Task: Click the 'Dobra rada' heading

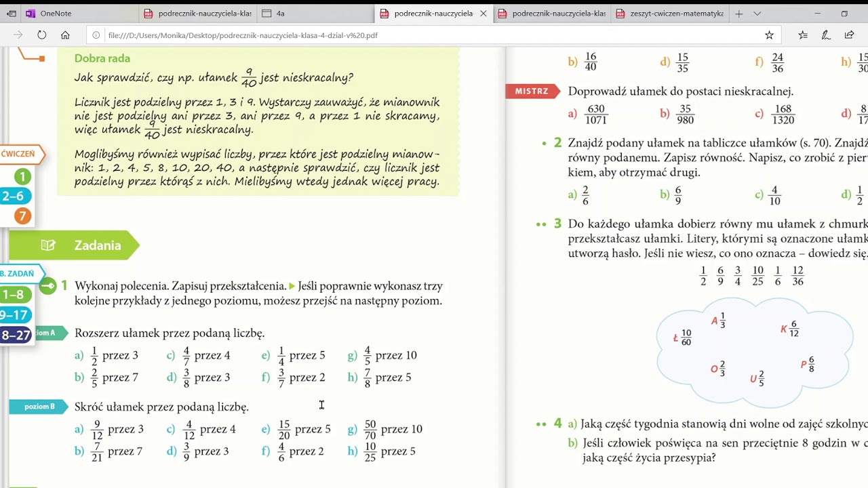Action: (x=102, y=59)
